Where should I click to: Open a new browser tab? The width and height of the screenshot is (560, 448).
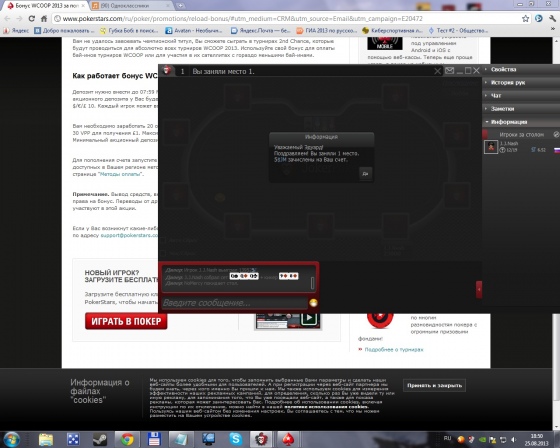click(180, 6)
